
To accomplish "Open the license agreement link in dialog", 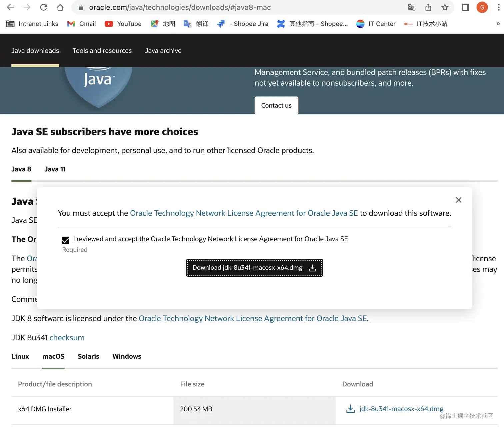I will point(244,213).
